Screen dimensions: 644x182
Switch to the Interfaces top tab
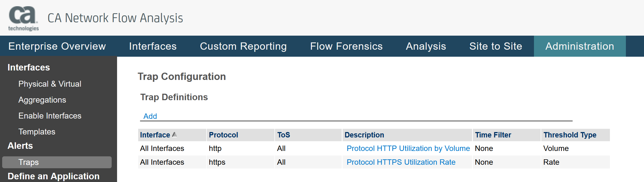tap(153, 46)
